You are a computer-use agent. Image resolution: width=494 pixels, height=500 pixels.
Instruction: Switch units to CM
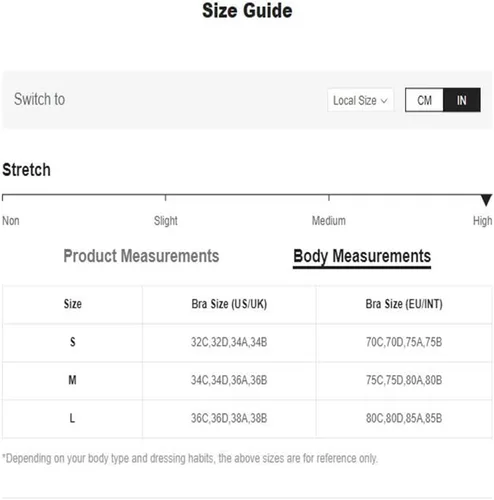[x=424, y=100]
